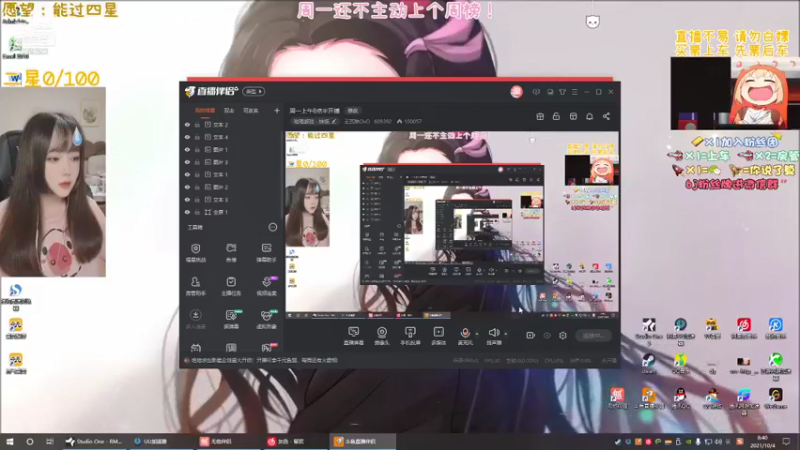The height and width of the screenshot is (450, 800).
Task: Open the 主播任务 tool
Action: (x=231, y=286)
